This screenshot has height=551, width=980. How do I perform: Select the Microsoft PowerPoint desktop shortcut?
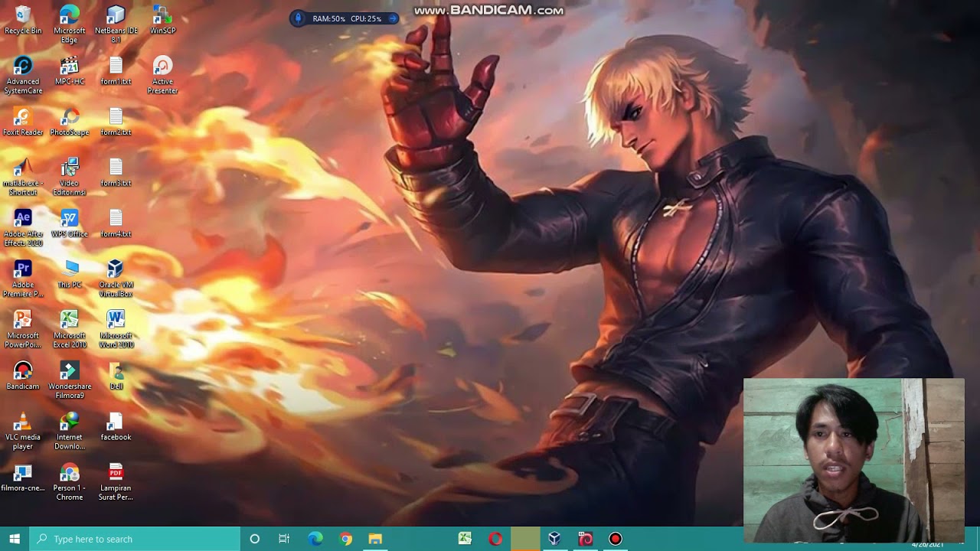click(x=23, y=329)
